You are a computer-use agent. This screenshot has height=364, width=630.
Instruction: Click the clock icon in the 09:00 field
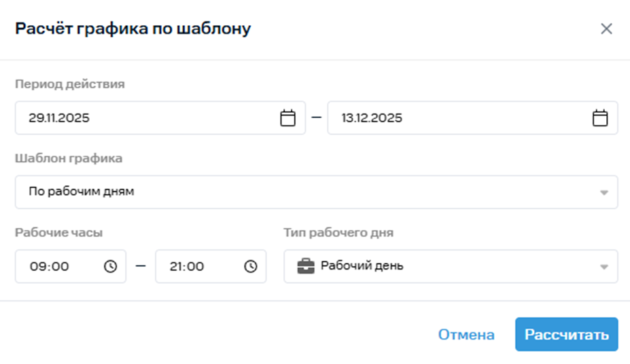(110, 266)
